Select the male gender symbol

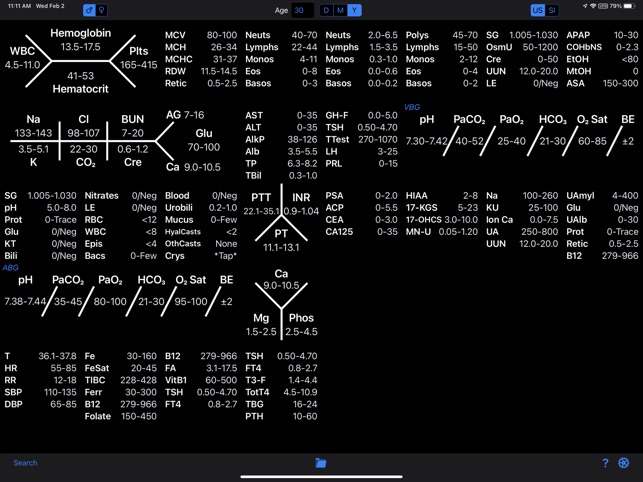tap(88, 10)
